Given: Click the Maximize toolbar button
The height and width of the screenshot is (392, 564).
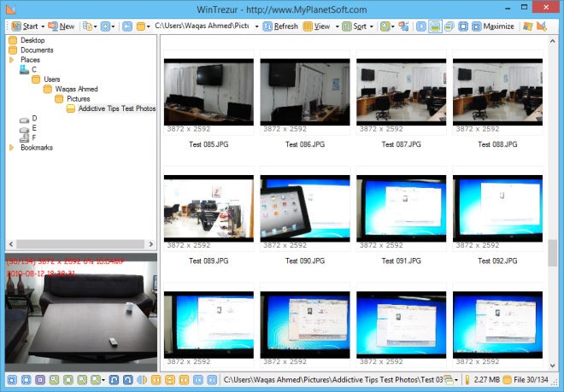Looking at the screenshot, I should click(492, 26).
